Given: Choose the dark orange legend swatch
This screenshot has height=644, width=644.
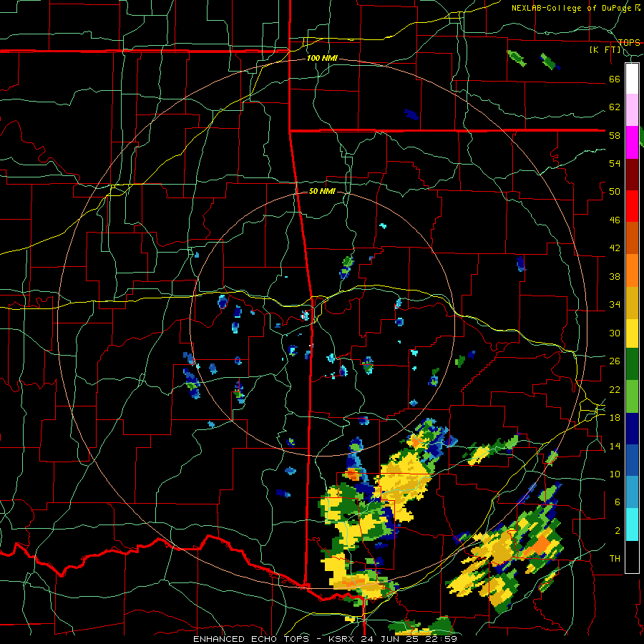Looking at the screenshot, I should click(632, 238).
